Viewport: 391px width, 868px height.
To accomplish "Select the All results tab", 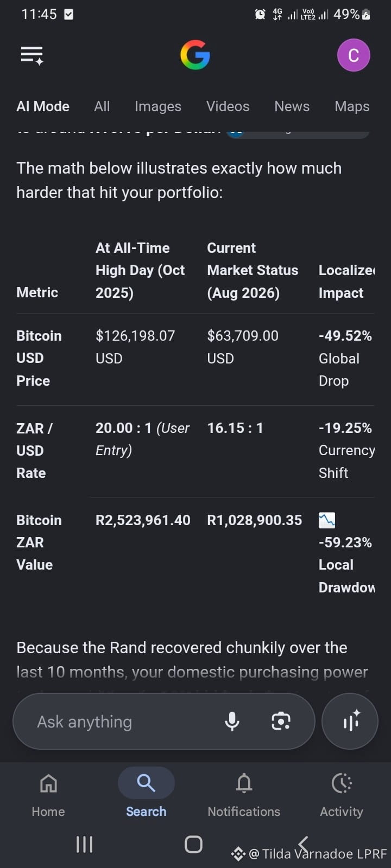I will tap(102, 106).
